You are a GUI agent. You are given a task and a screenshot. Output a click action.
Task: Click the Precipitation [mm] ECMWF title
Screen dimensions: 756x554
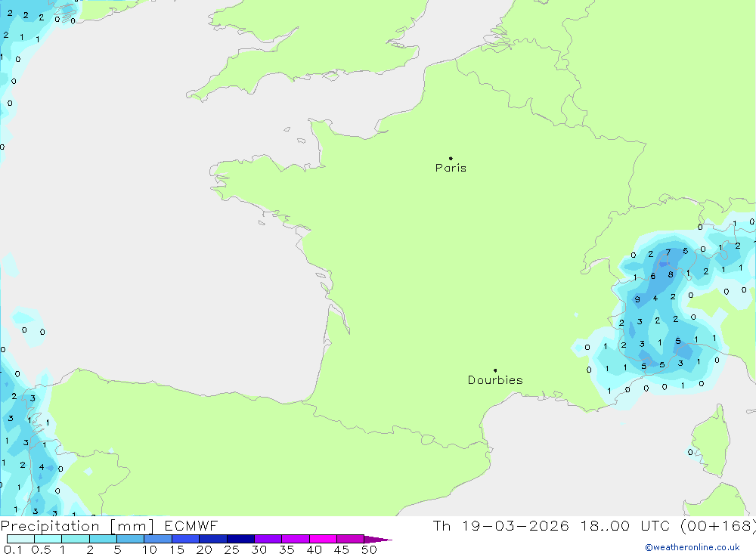[x=109, y=525]
